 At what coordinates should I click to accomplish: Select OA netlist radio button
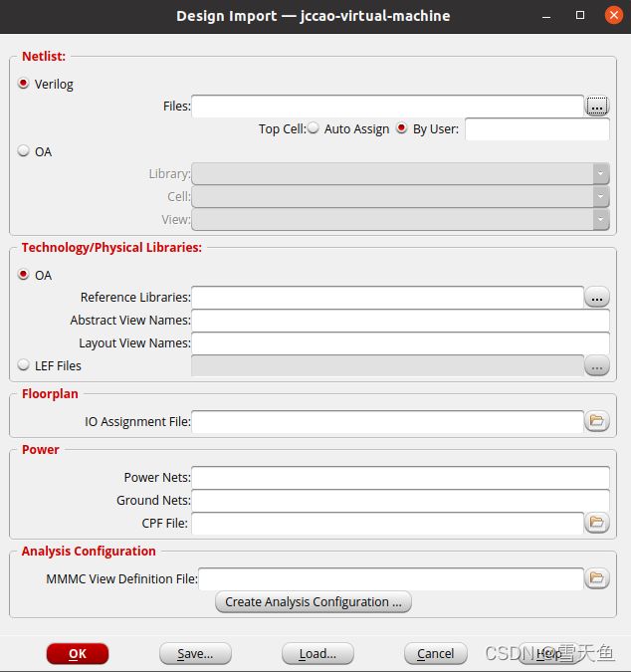(24, 151)
